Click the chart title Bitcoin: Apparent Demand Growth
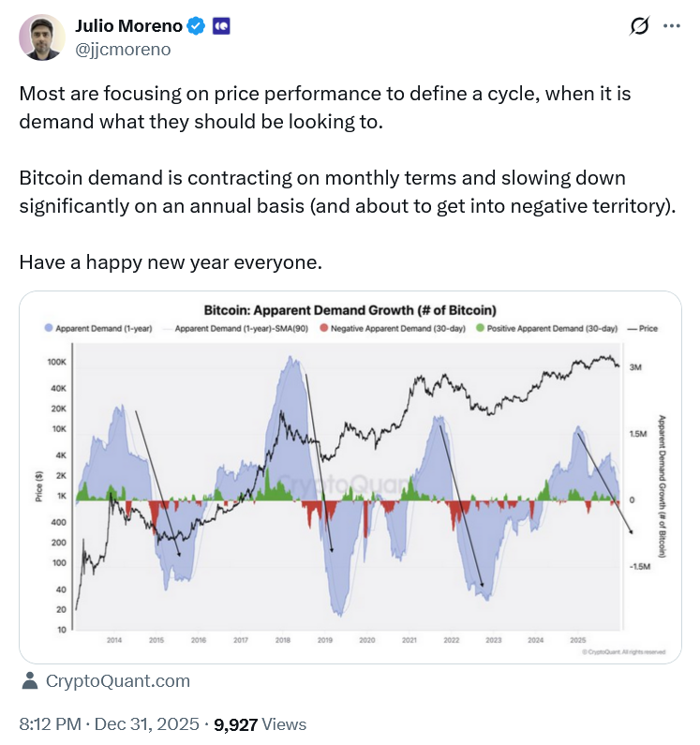700x745 pixels. 350,309
